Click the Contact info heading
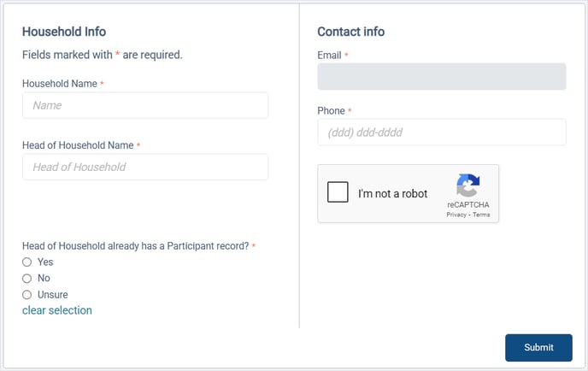This screenshot has width=588, height=371. tap(350, 32)
